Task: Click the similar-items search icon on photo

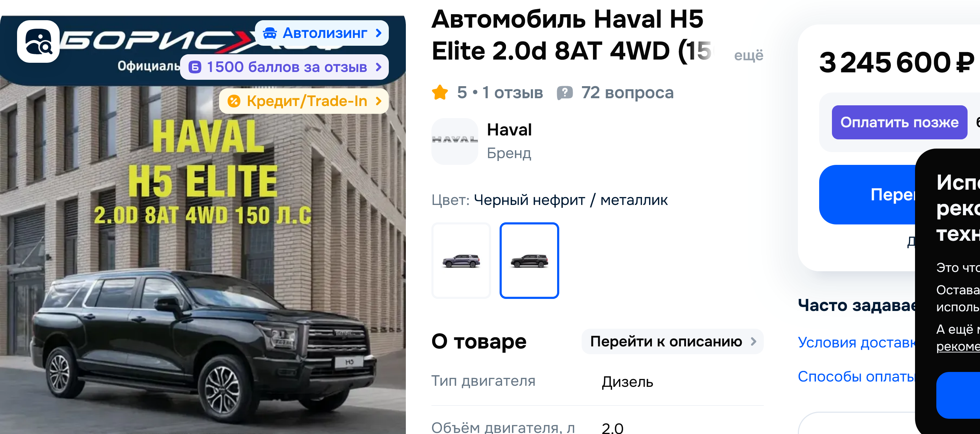Action: coord(38,41)
